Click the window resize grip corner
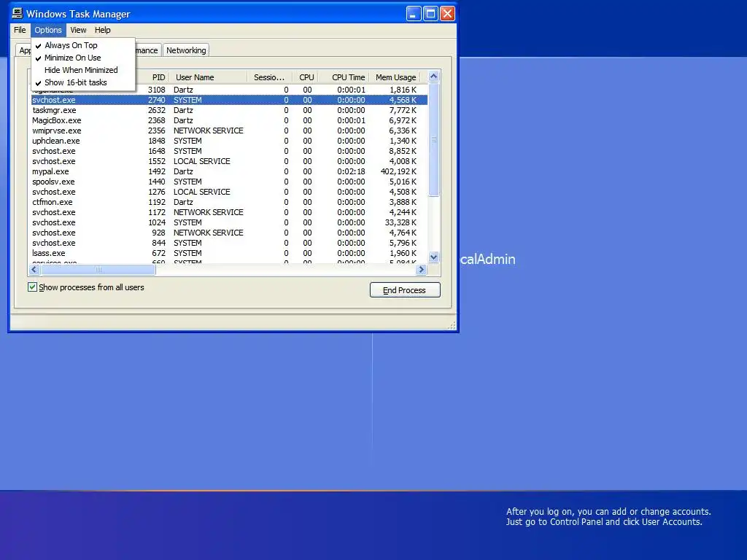747x560 pixels. pyautogui.click(x=451, y=324)
